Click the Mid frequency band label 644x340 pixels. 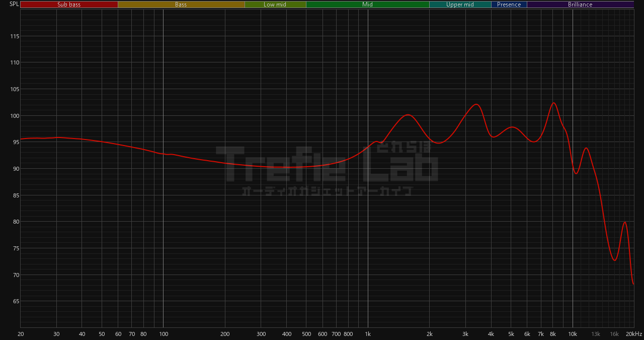(x=367, y=5)
